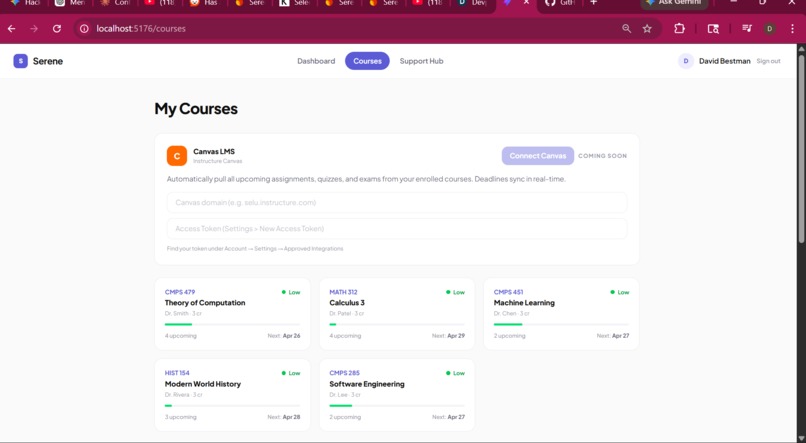Click the CMPS 285 course code
Screen dimensions: 806x443
point(344,373)
